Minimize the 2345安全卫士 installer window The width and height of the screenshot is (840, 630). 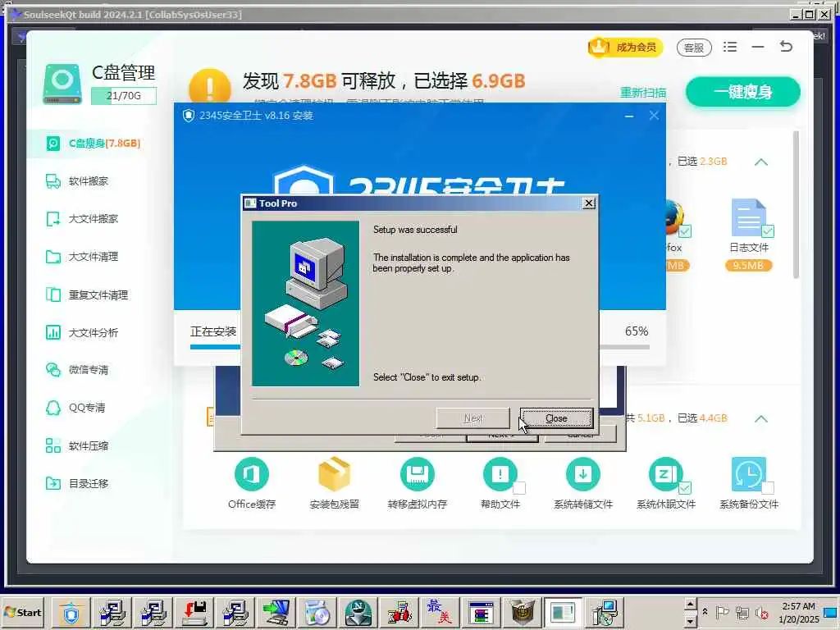[629, 116]
